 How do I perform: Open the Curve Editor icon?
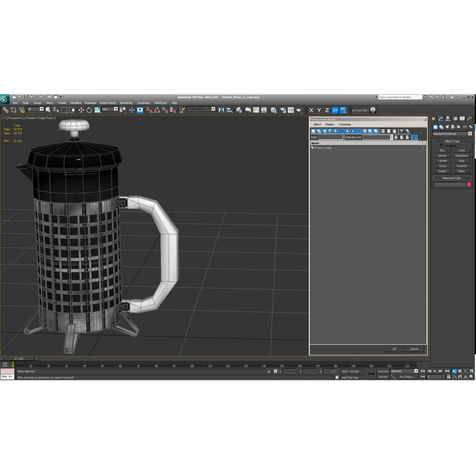tap(256, 110)
